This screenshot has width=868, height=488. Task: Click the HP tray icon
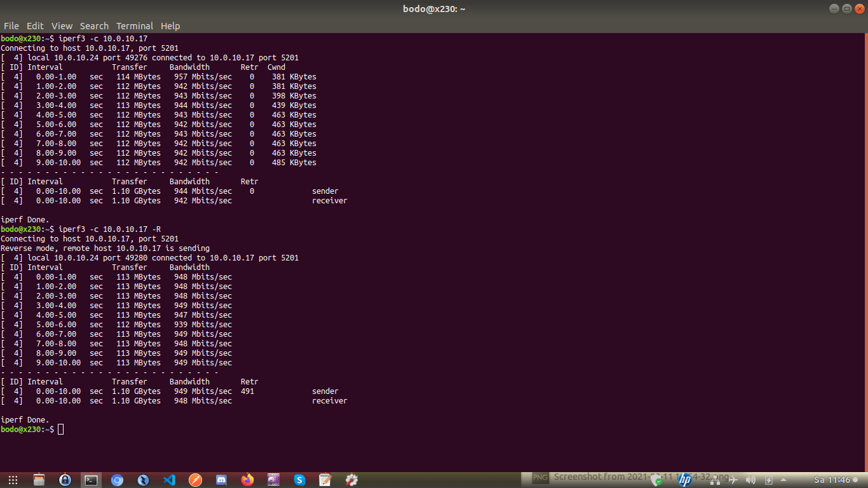(684, 480)
